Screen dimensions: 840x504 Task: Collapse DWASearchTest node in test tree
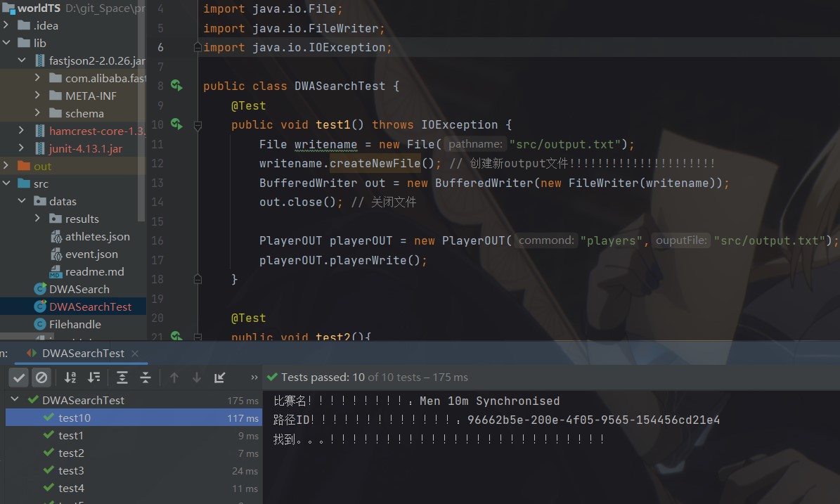coord(15,399)
